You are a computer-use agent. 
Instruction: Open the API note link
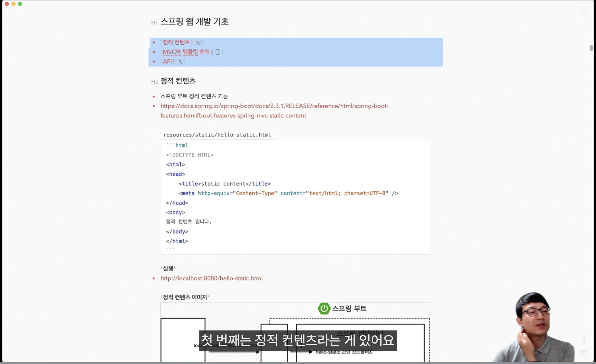(167, 61)
